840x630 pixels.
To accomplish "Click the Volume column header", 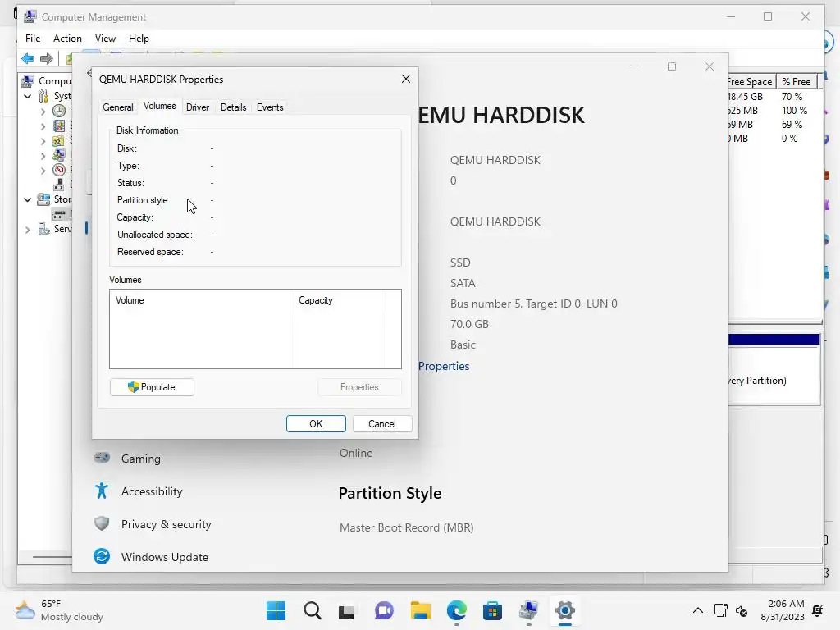I will click(202, 300).
